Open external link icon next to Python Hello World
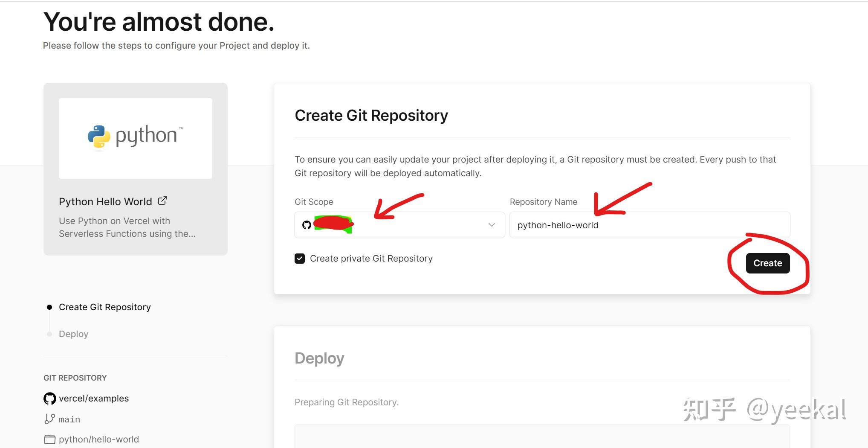Viewport: 868px width, 448px height. pyautogui.click(x=162, y=201)
